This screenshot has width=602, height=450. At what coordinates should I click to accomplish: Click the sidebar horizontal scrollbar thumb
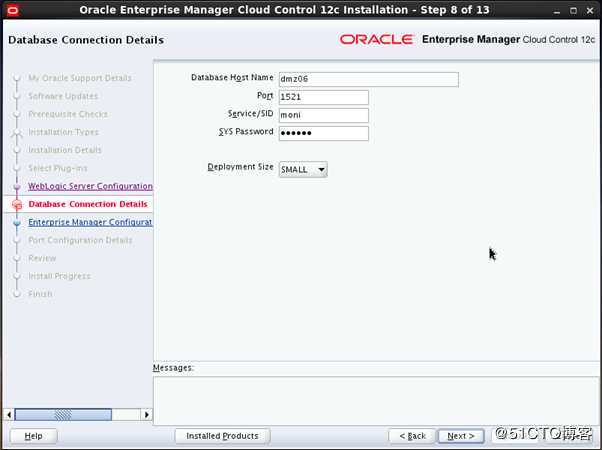pyautogui.click(x=63, y=415)
